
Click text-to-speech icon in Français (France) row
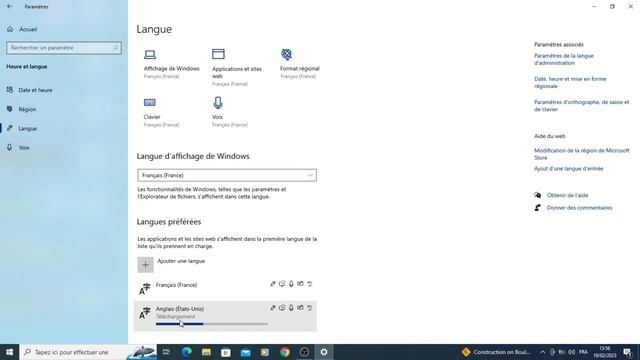[282, 284]
